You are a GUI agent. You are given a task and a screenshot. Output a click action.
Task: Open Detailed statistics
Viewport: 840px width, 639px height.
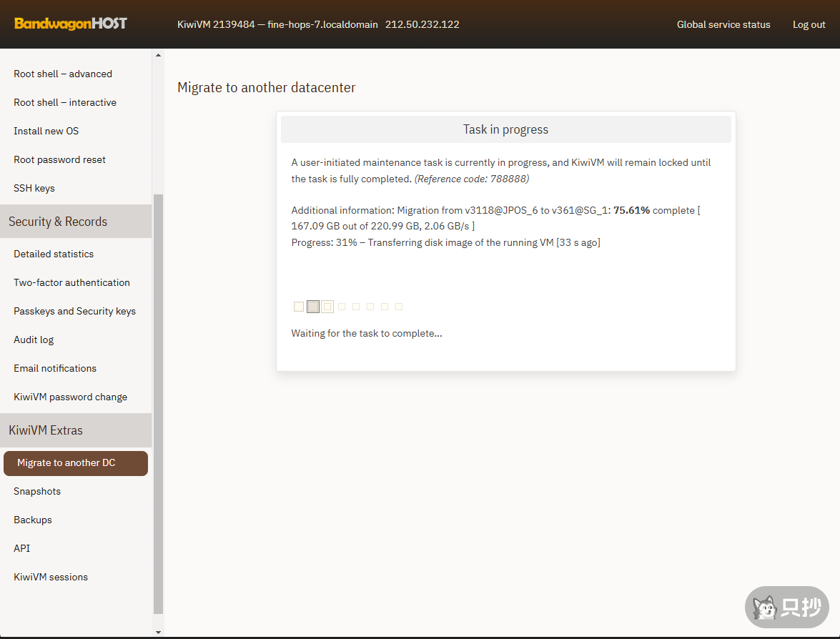coord(54,254)
